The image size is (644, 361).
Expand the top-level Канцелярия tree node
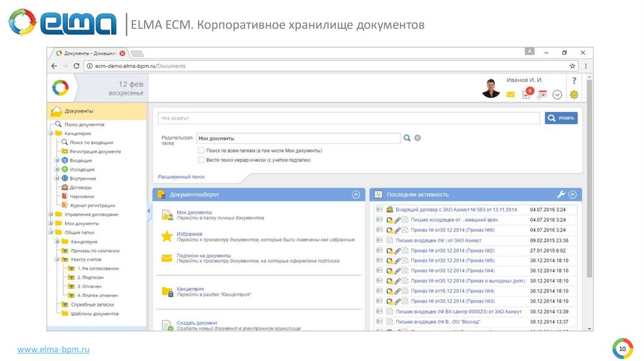(x=50, y=133)
